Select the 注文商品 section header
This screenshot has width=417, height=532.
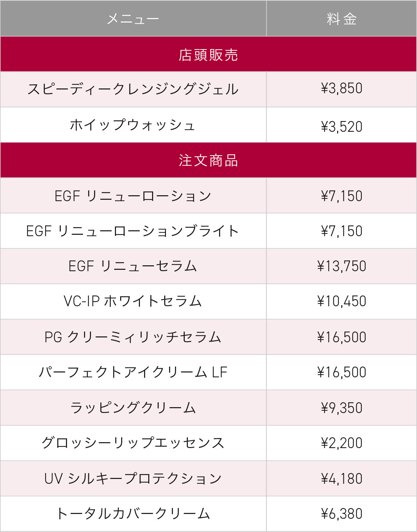pyautogui.click(x=208, y=161)
